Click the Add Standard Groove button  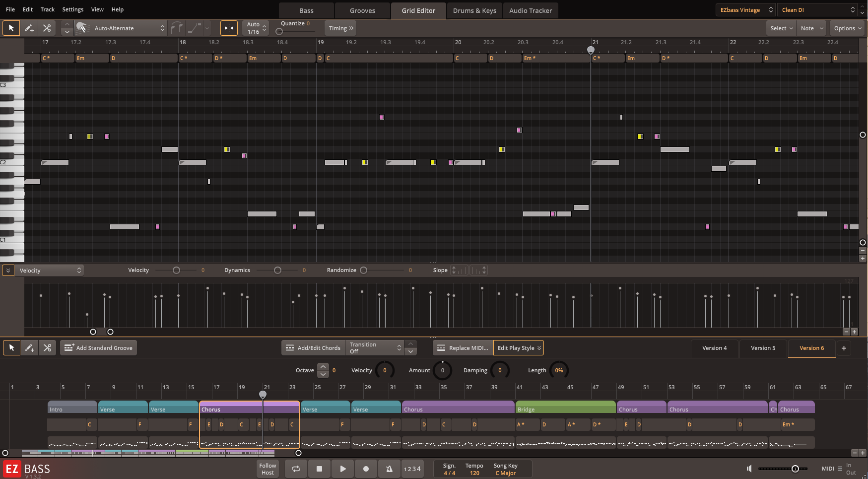click(x=99, y=348)
